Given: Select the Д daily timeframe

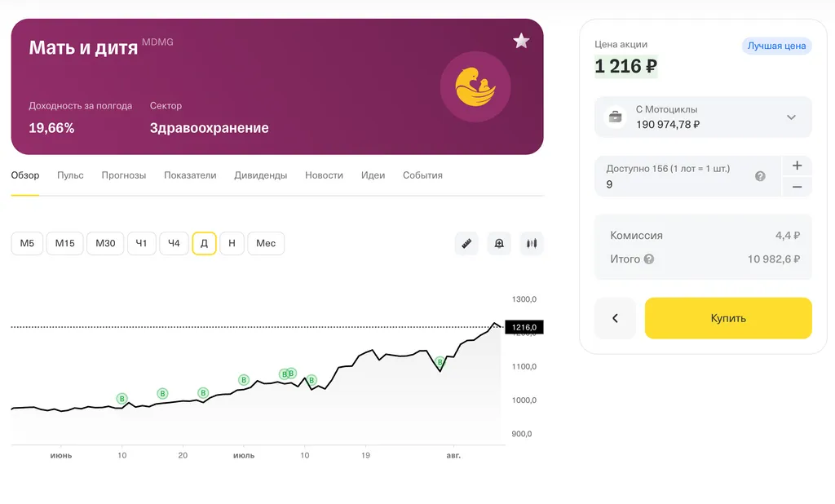Looking at the screenshot, I should coord(204,243).
